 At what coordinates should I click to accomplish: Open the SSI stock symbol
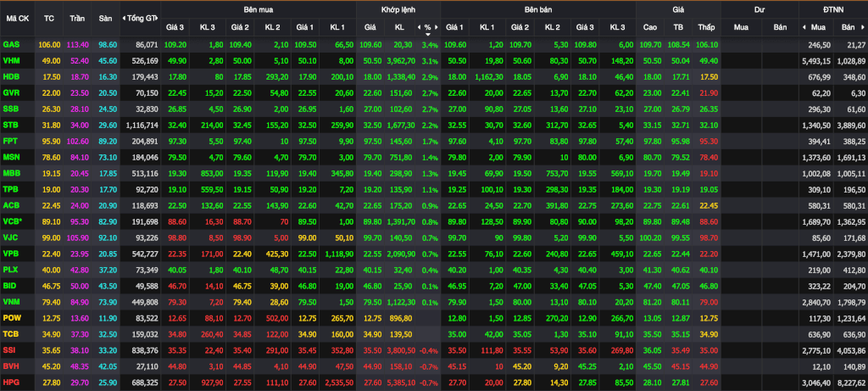point(8,349)
